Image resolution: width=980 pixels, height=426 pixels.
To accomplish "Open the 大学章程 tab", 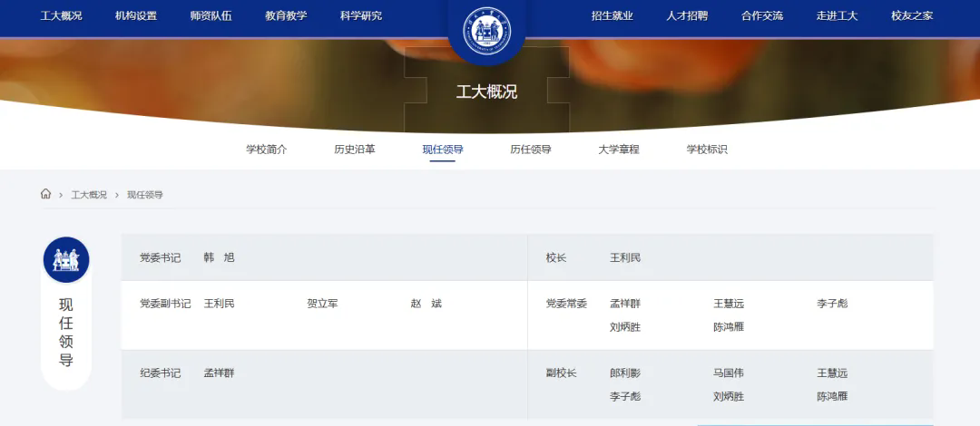I will pyautogui.click(x=619, y=150).
